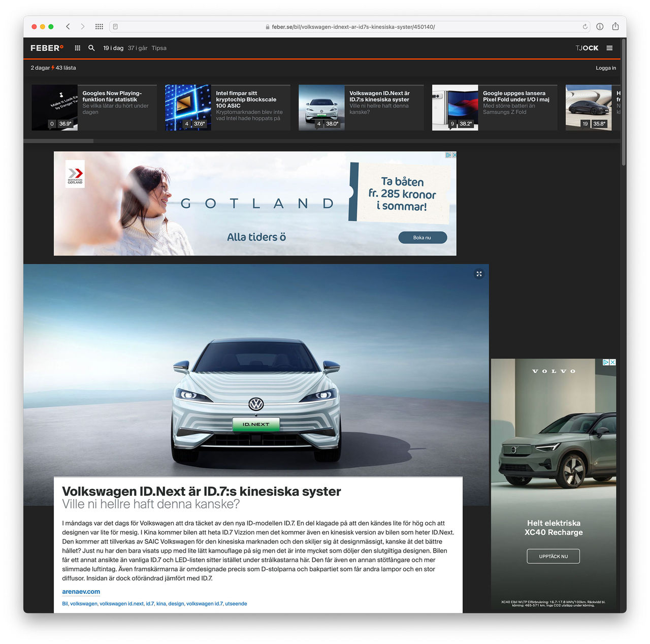Select the "19 i dag" tab

pyautogui.click(x=113, y=48)
